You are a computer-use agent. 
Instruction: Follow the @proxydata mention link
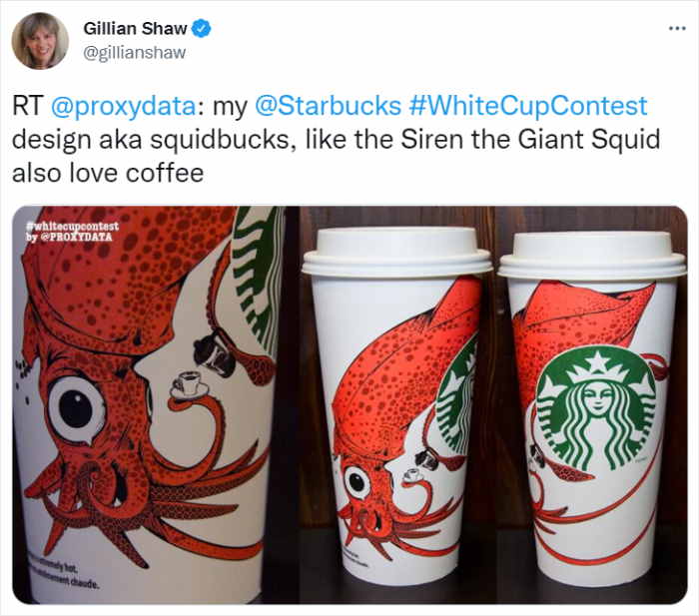point(124,106)
